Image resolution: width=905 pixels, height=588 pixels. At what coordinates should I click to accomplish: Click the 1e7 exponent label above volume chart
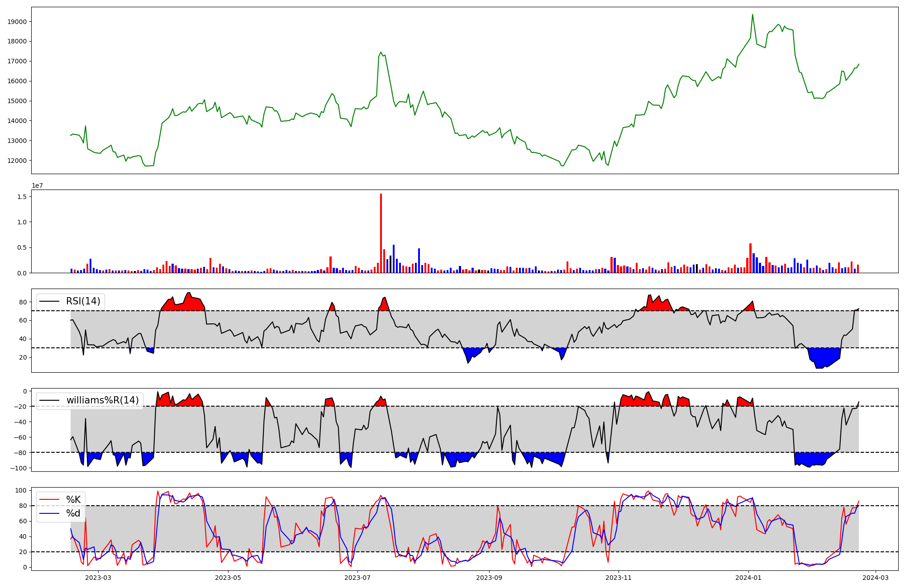click(37, 185)
